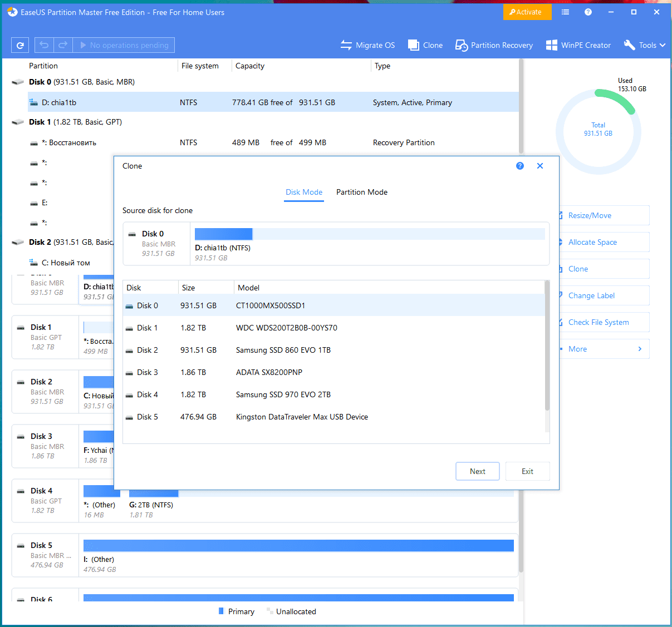Click Disk 1 card in disk map
Image resolution: width=672 pixels, height=627 pixels.
pos(45,337)
